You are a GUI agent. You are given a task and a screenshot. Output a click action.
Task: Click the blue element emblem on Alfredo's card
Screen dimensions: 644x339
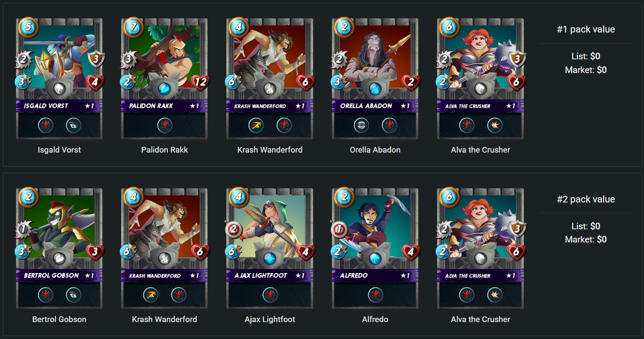pyautogui.click(x=375, y=258)
